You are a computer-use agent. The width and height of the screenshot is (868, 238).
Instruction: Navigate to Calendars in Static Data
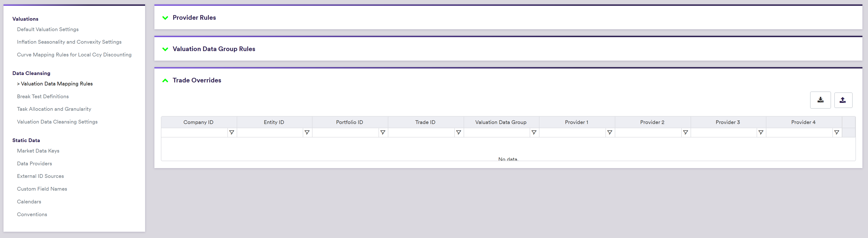(x=29, y=202)
